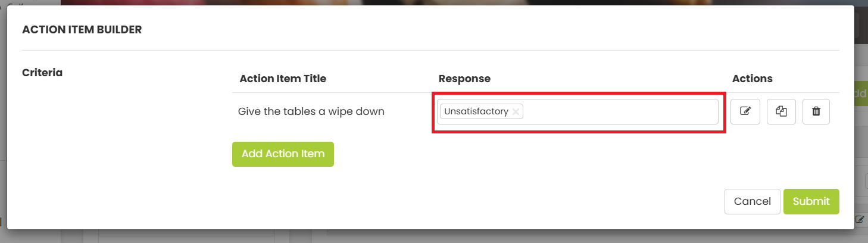This screenshot has height=243, width=868.
Task: Click dimmed green Add button behind dialog
Action: 861,94
